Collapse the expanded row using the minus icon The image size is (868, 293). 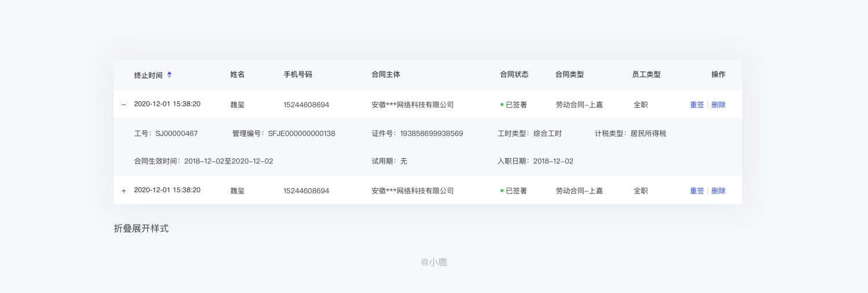click(124, 105)
